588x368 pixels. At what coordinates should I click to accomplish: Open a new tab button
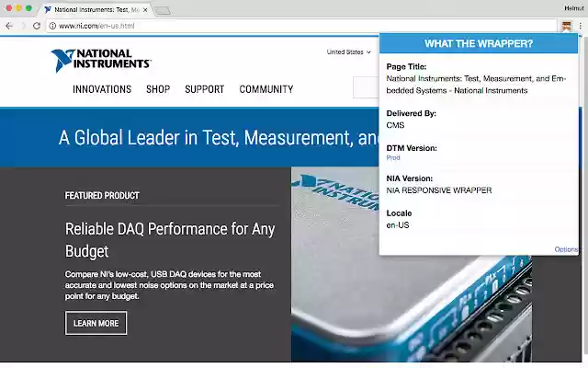click(163, 10)
